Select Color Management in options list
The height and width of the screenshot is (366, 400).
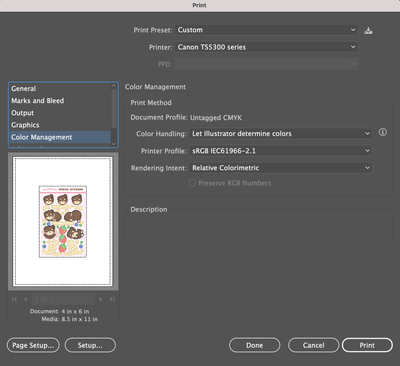tap(60, 137)
